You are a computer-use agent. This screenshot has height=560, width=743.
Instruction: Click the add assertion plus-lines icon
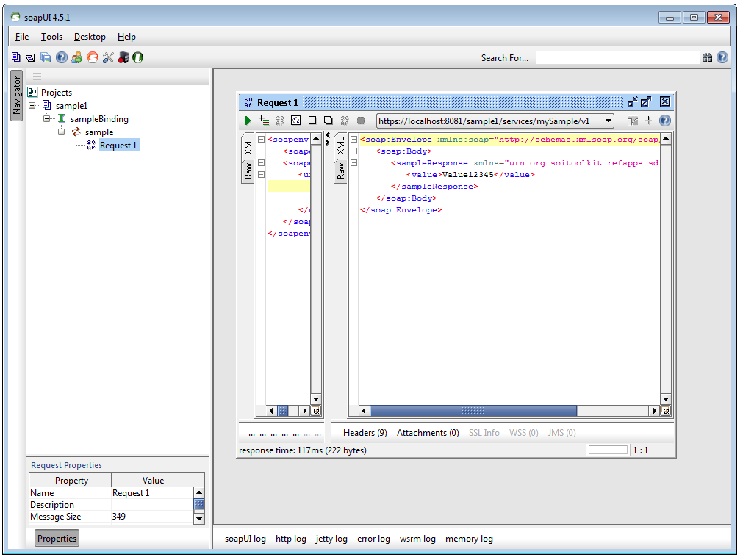click(x=264, y=121)
